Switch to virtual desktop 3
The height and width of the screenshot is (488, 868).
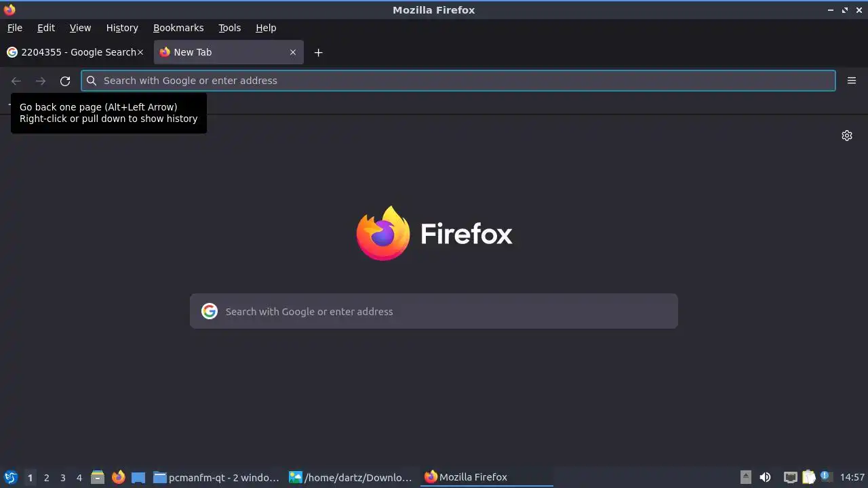pyautogui.click(x=62, y=477)
